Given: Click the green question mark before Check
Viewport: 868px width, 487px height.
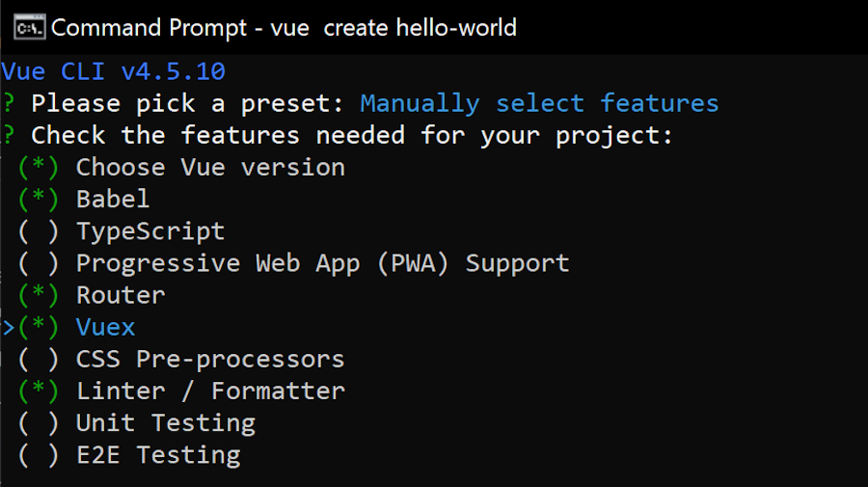Looking at the screenshot, I should click(9, 136).
